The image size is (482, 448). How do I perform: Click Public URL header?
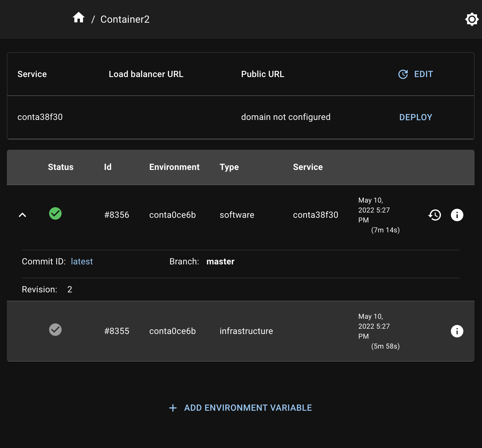pyautogui.click(x=263, y=74)
